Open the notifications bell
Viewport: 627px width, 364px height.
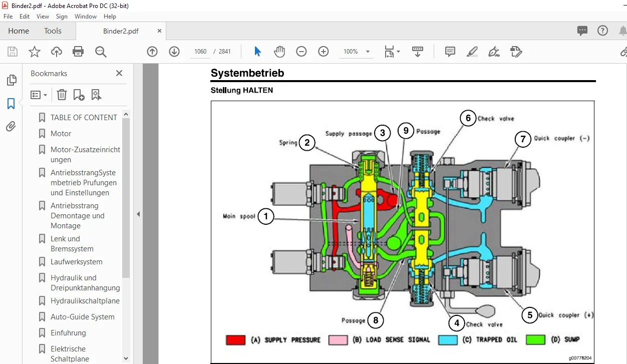(623, 31)
